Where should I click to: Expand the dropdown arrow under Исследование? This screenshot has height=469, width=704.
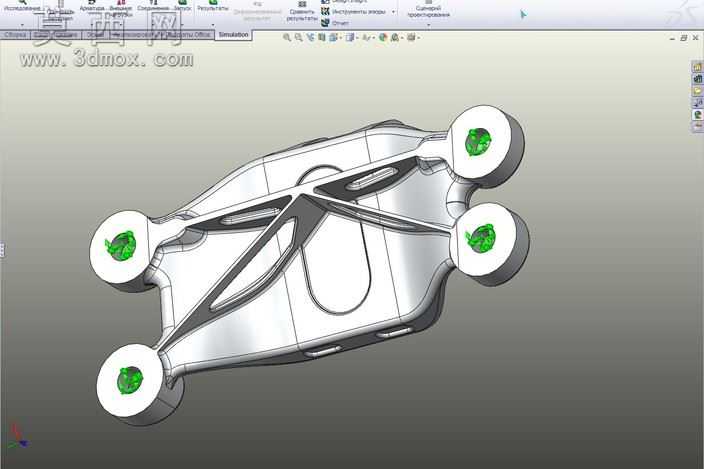pyautogui.click(x=22, y=25)
